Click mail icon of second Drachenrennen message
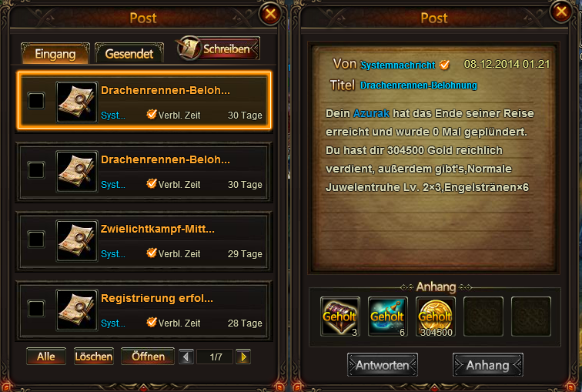 coord(76,171)
